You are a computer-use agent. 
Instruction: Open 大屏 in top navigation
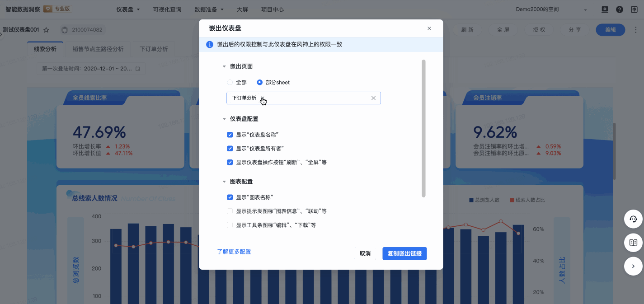point(242,9)
